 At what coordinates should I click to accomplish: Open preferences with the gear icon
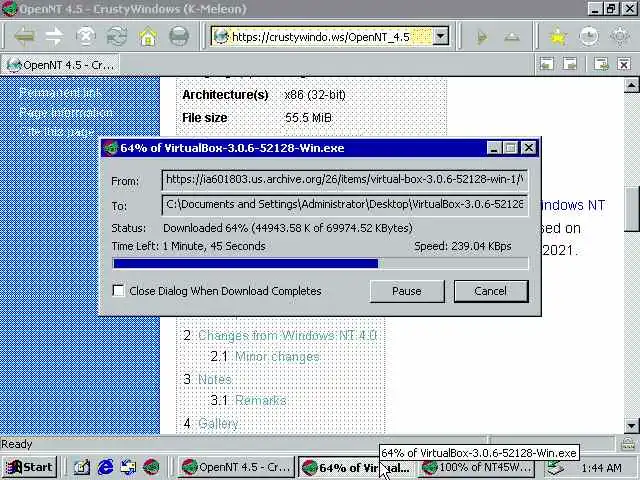620,37
